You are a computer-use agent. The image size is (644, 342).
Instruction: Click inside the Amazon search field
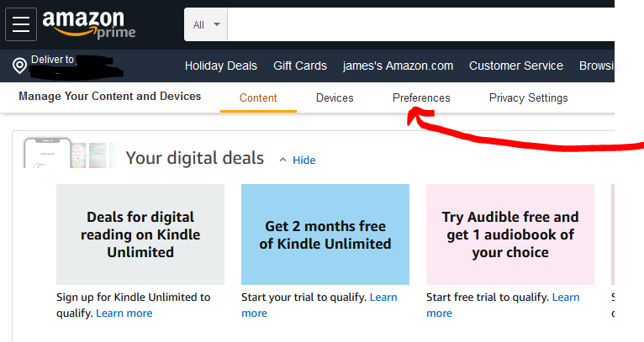[420, 24]
